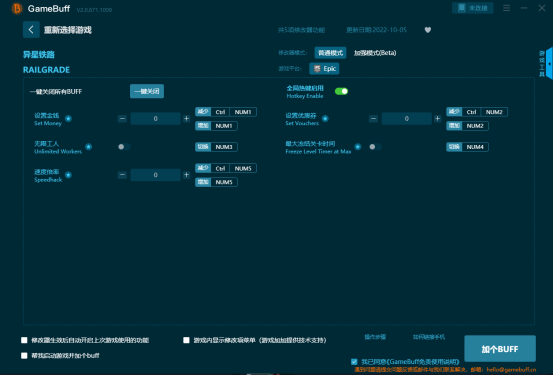The height and width of the screenshot is (376, 554).
Task: Click the star icon beside Speedhack
Action: 69,175
